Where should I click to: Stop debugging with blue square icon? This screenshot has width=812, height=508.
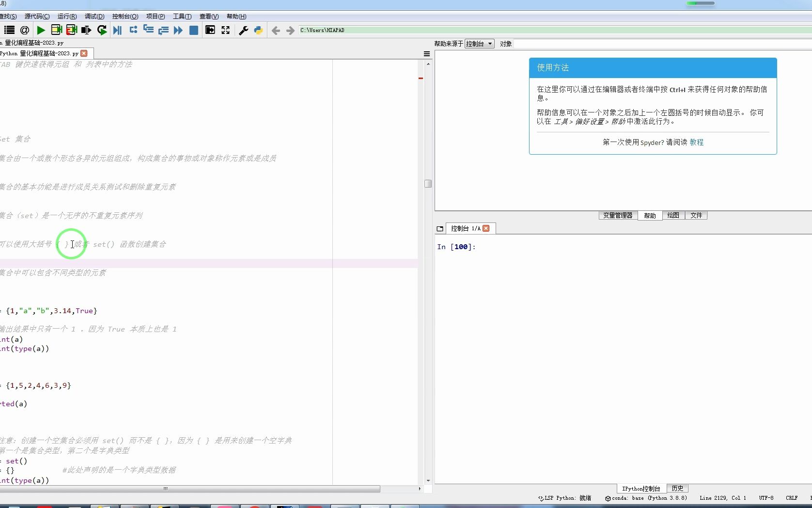click(x=193, y=30)
